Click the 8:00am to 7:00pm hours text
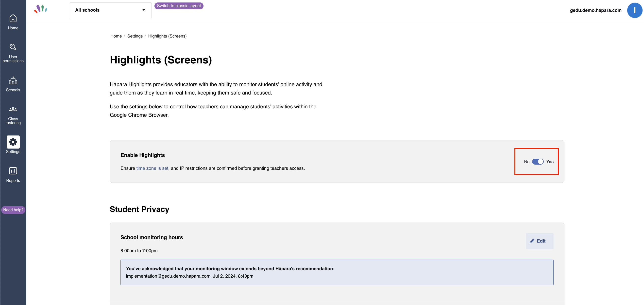 (139, 251)
